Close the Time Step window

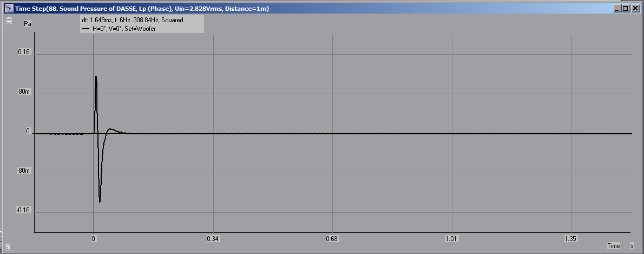[635, 8]
